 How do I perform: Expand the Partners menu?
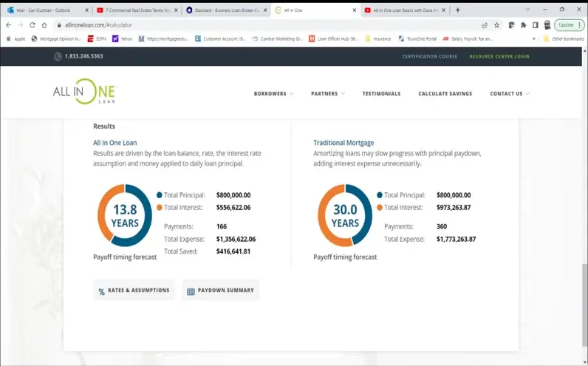point(328,93)
